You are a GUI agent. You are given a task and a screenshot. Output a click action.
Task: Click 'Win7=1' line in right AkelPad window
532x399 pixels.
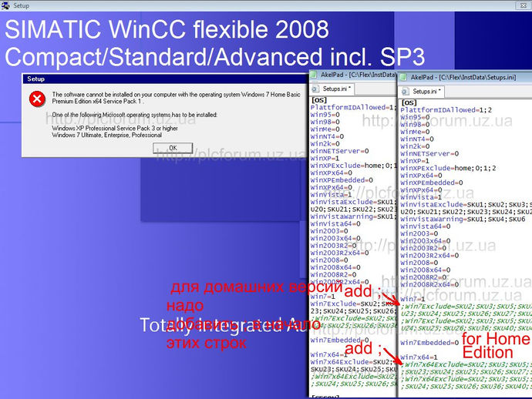coord(413,300)
